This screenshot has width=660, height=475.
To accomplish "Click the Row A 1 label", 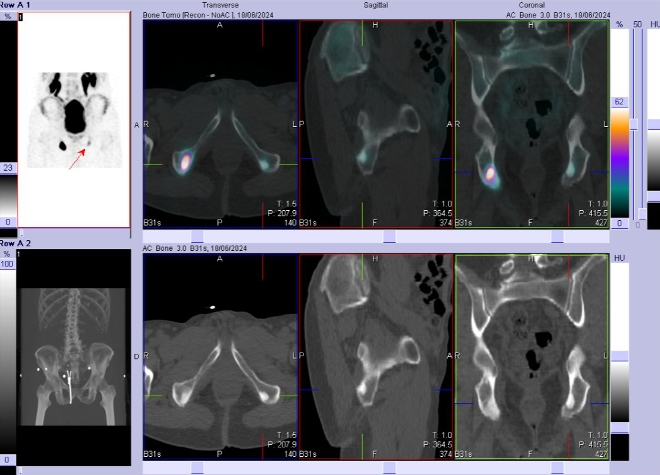I will tap(15, 5).
